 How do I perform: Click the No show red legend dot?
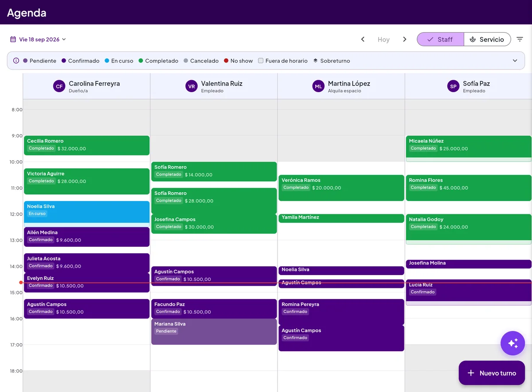[x=226, y=61]
